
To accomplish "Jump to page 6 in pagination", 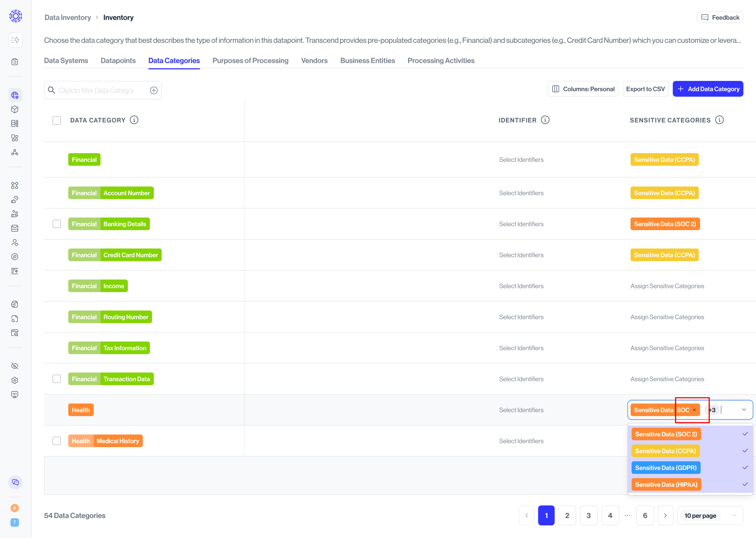I will 645,515.
